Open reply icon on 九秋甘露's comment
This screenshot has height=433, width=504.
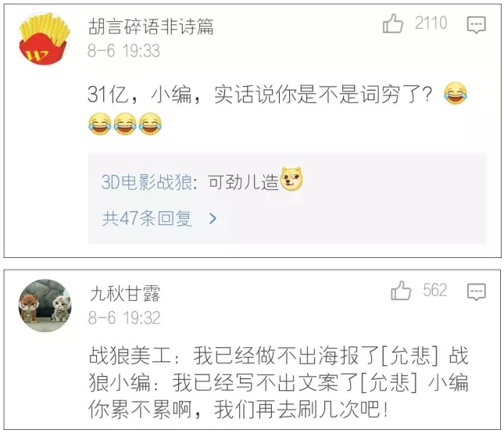[x=477, y=292]
